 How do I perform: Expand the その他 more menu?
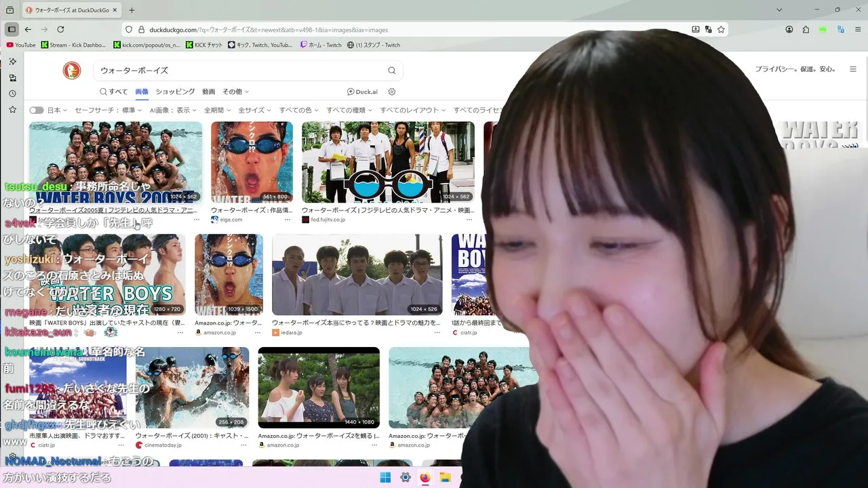236,91
